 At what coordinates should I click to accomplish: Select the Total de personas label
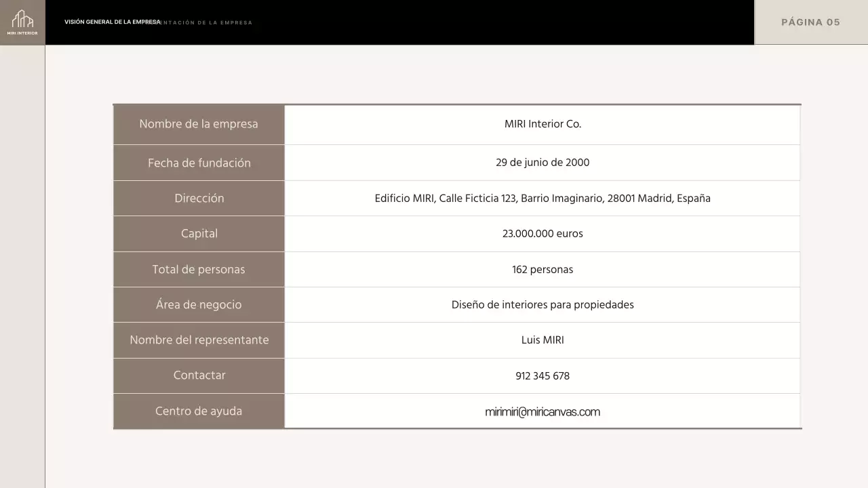[199, 269]
